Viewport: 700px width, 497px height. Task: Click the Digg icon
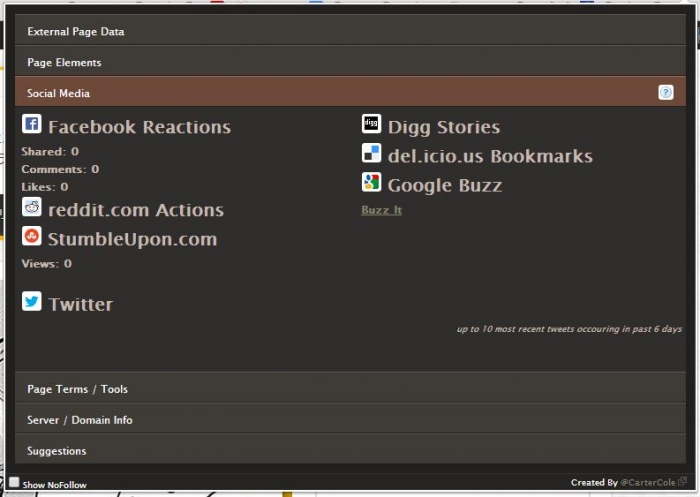(x=371, y=124)
